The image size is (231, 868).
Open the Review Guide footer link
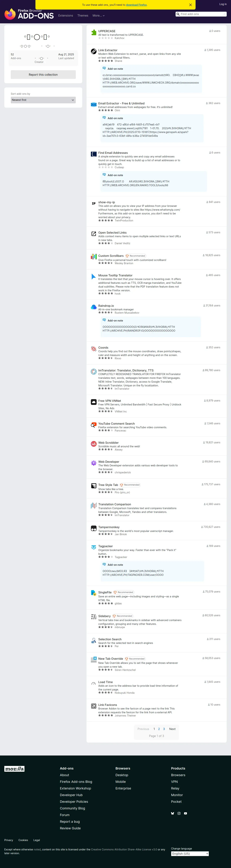(70, 828)
